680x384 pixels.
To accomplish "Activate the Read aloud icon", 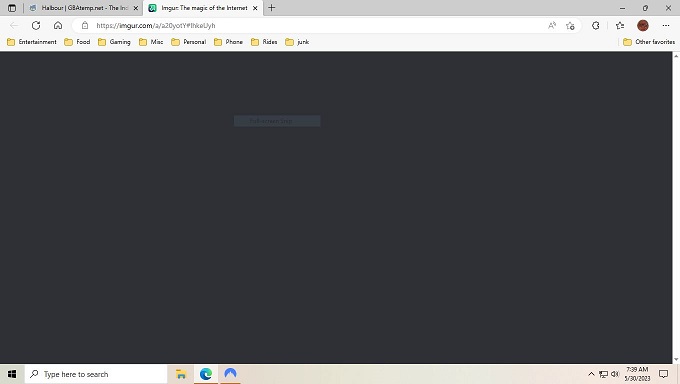I will tap(552, 26).
